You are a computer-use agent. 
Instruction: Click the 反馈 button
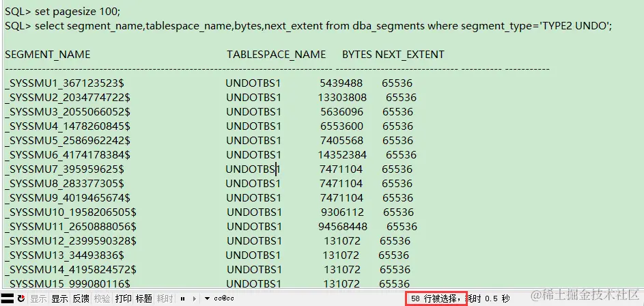pyautogui.click(x=81, y=298)
